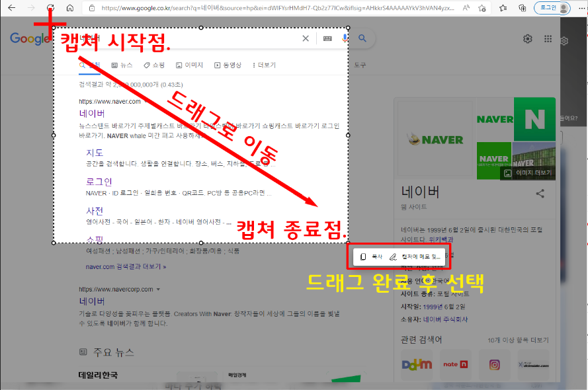Image resolution: width=588 pixels, height=390 pixels.
Task: View site security lock information
Action: tap(92, 8)
